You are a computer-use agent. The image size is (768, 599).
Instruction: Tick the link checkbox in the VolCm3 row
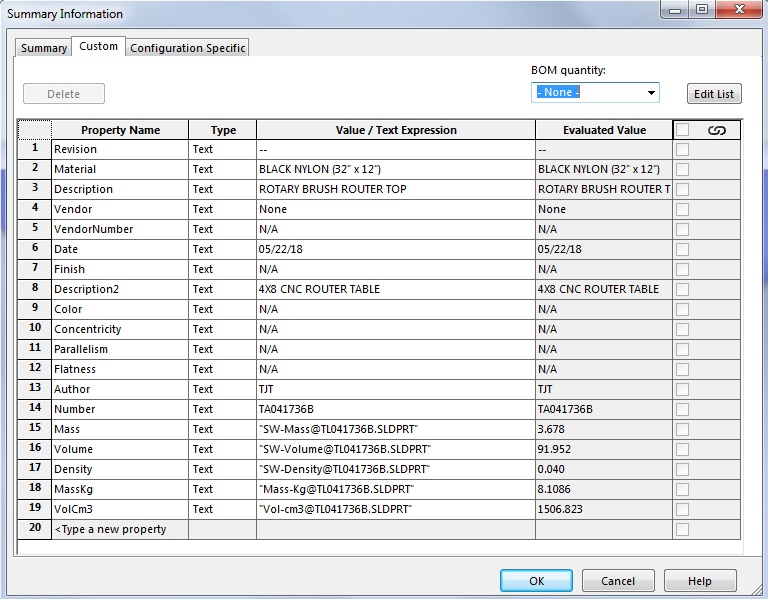click(682, 509)
